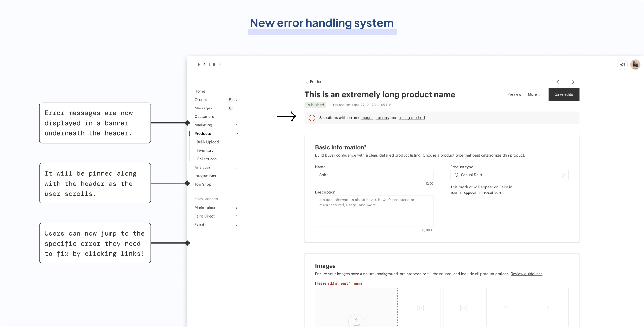
Task: Click the Products back chevron
Action: [x=306, y=82]
